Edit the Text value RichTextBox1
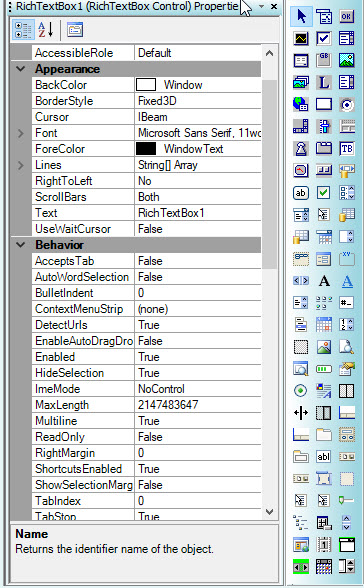364x588 pixels. pos(198,213)
